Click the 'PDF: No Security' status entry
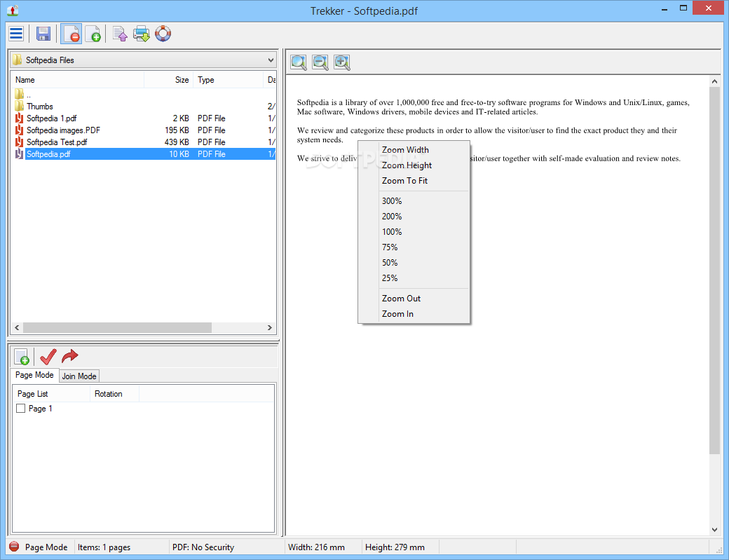729x560 pixels. click(x=203, y=547)
